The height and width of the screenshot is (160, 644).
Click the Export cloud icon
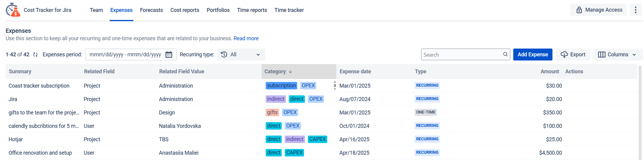point(564,55)
